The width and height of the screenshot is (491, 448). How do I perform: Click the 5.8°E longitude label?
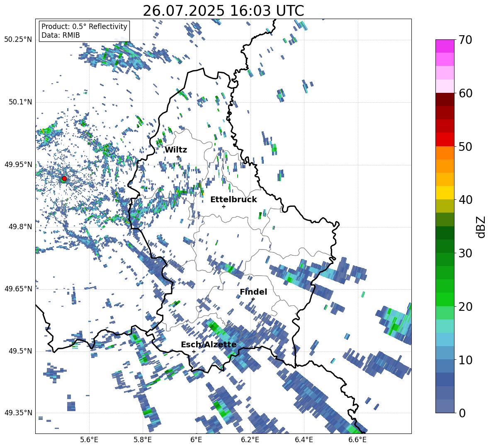(143, 440)
